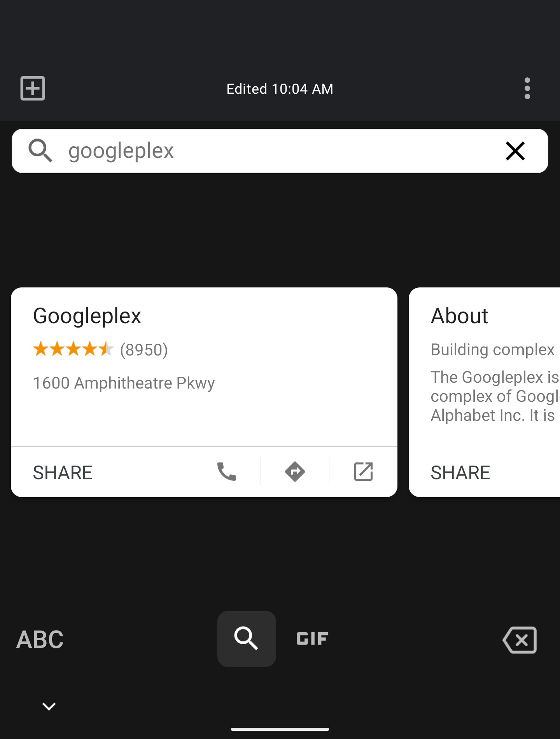Open the Googleplex card title
Screen dimensions: 560x739
tap(87, 315)
